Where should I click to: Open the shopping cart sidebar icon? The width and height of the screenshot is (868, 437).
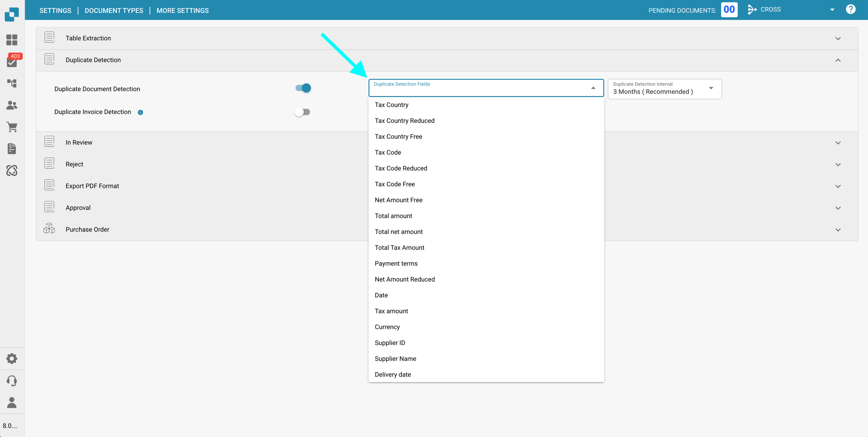pyautogui.click(x=12, y=127)
